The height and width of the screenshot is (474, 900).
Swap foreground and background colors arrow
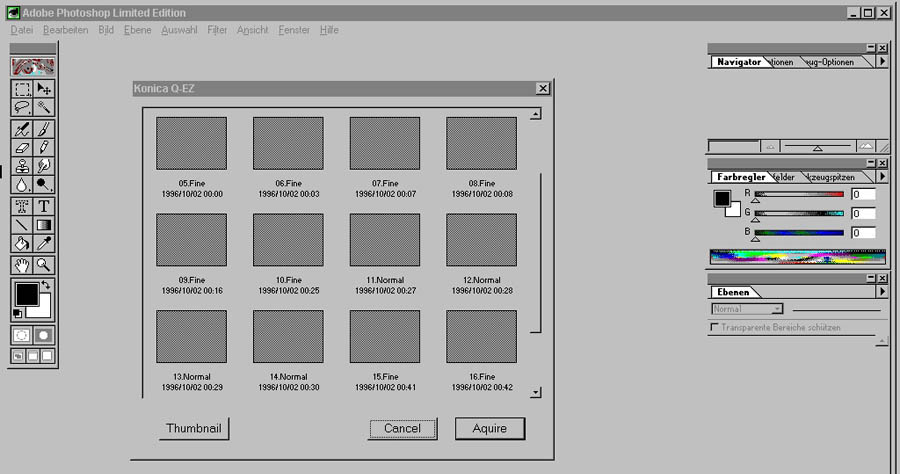coord(46,285)
